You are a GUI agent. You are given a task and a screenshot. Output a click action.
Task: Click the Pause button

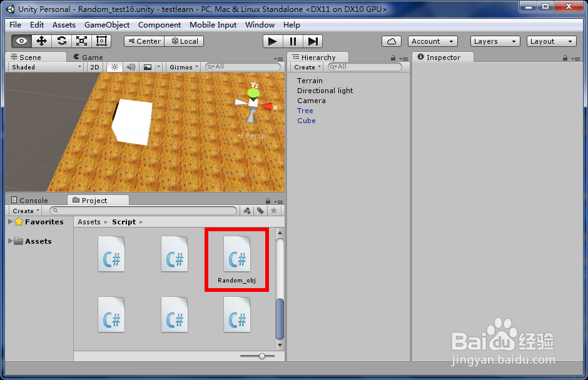pos(293,41)
